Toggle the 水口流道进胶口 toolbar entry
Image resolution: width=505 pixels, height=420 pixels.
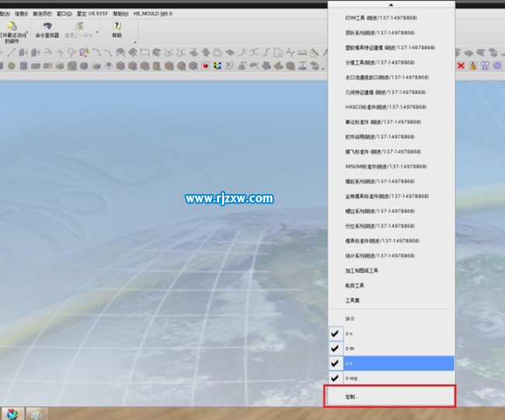(x=392, y=77)
